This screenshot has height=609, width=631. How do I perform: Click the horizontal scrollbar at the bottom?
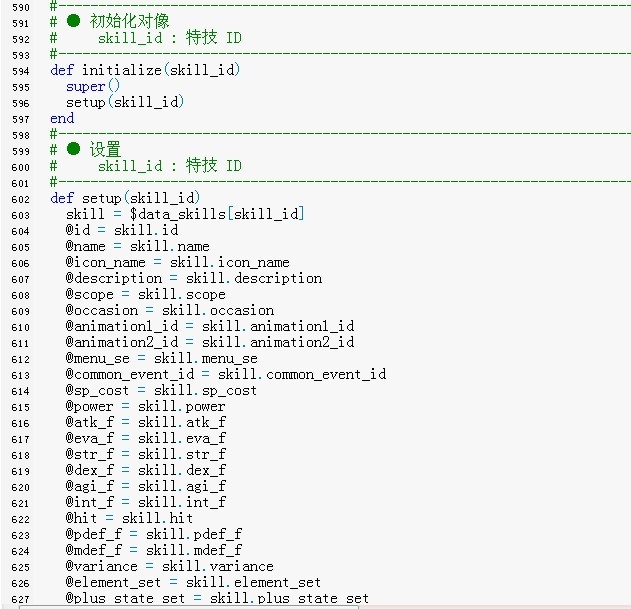coord(188,607)
